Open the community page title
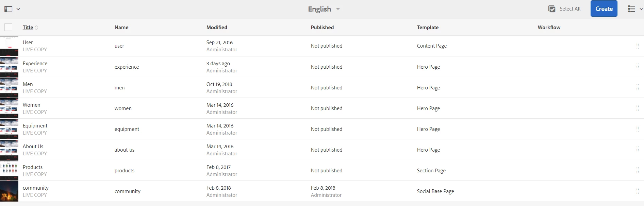Image resolution: width=644 pixels, height=206 pixels. tap(36, 188)
